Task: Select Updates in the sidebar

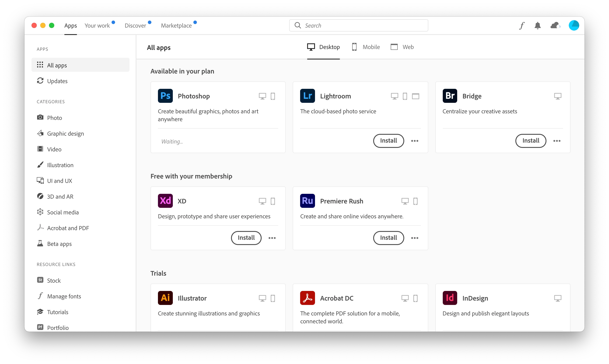Action: click(57, 81)
